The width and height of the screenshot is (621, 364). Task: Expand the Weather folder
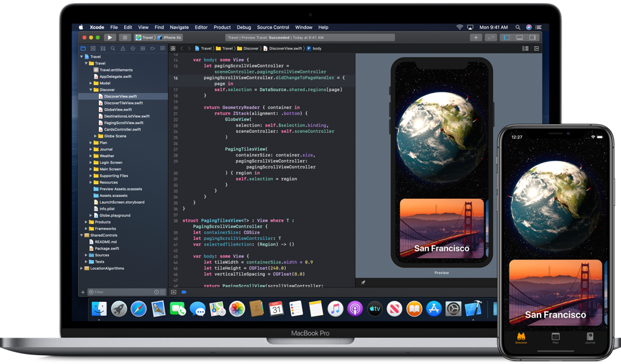[91, 156]
